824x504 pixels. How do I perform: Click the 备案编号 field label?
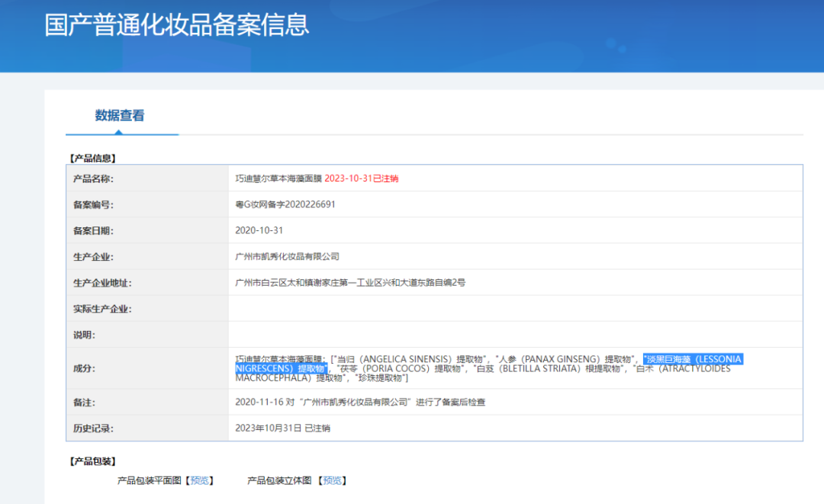click(x=93, y=205)
